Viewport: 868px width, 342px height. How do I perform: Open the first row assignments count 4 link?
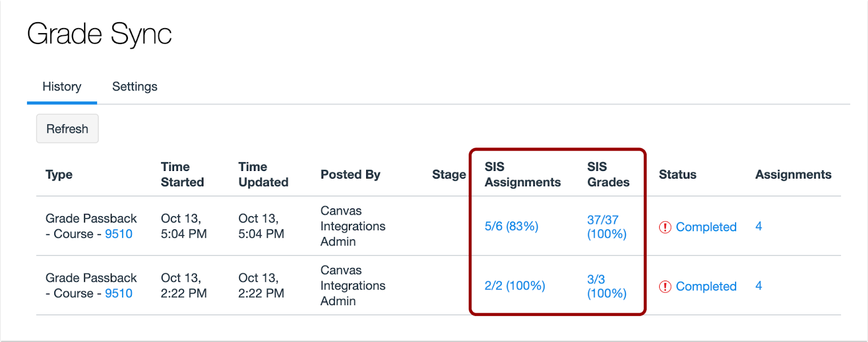759,226
